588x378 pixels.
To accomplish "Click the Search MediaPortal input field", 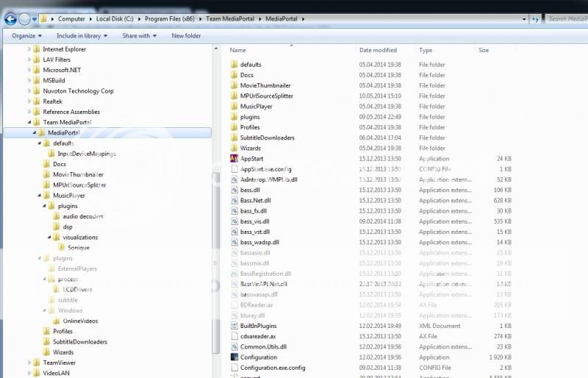I will (x=566, y=18).
